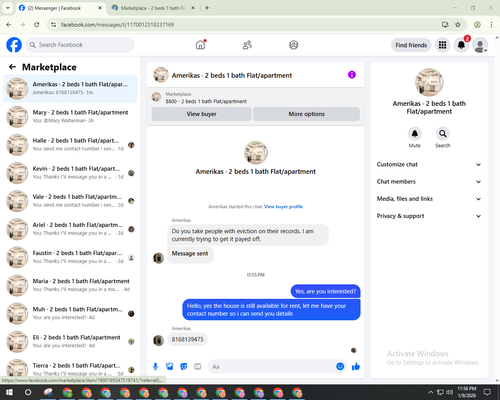Image resolution: width=500 pixels, height=400 pixels.
Task: Open the Facebook menu grid icon
Action: 442,45
